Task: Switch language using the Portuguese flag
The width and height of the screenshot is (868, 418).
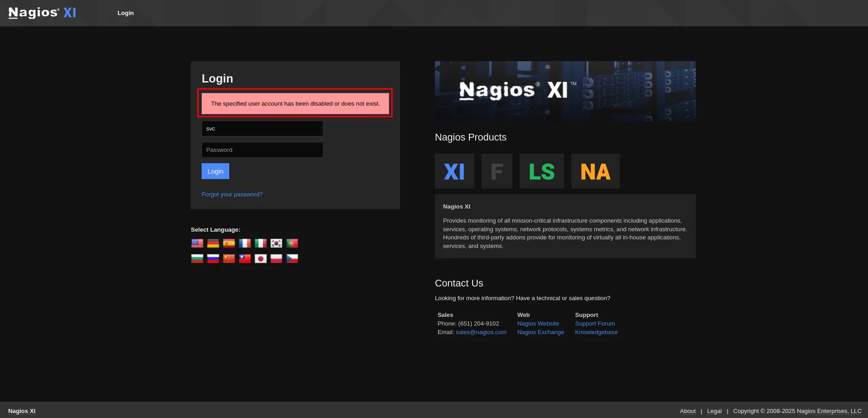Action: (x=292, y=243)
